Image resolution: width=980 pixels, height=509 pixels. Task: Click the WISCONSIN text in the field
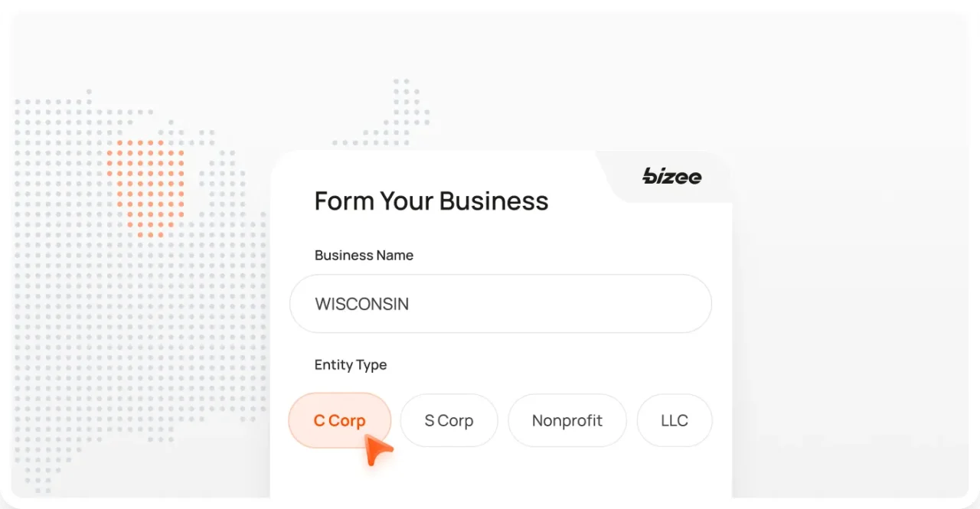pos(361,303)
